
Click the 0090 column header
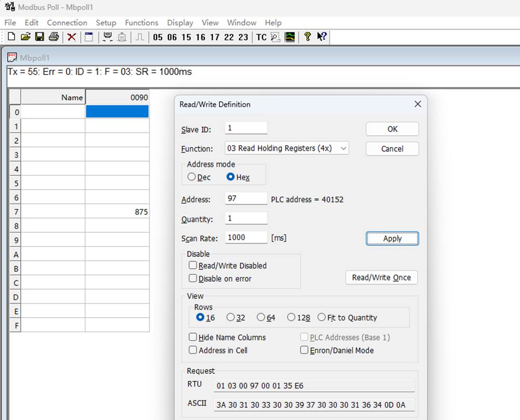(x=117, y=97)
